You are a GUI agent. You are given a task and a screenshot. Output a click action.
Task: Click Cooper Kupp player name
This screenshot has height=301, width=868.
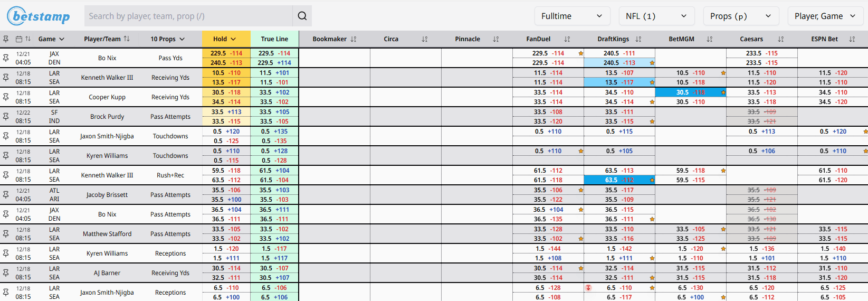pos(107,97)
